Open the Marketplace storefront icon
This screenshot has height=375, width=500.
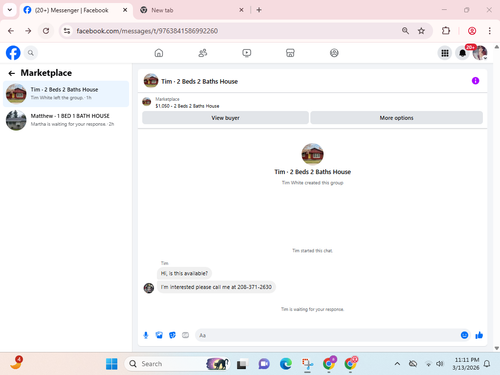click(x=290, y=53)
